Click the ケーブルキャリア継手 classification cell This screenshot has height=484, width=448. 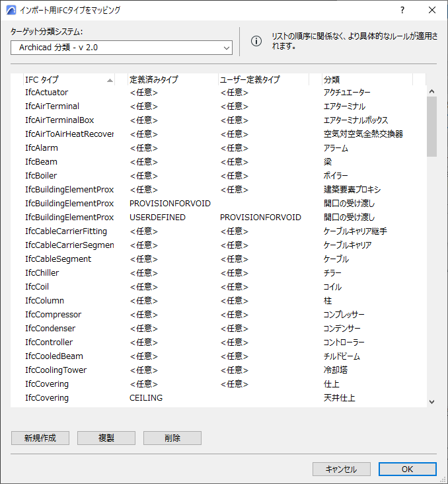click(x=355, y=231)
